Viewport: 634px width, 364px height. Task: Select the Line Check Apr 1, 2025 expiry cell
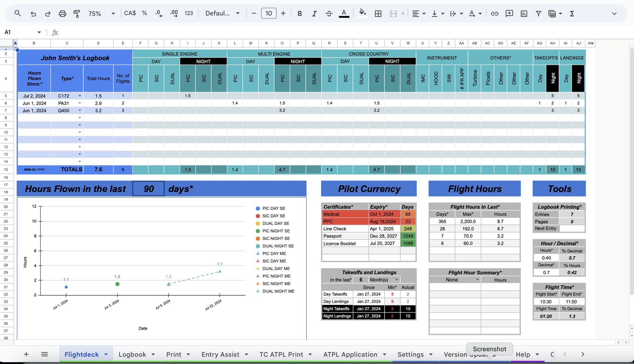(x=384, y=229)
